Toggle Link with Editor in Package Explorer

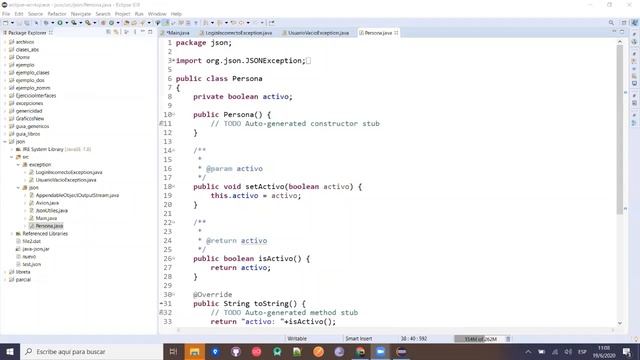pyautogui.click(x=116, y=32)
